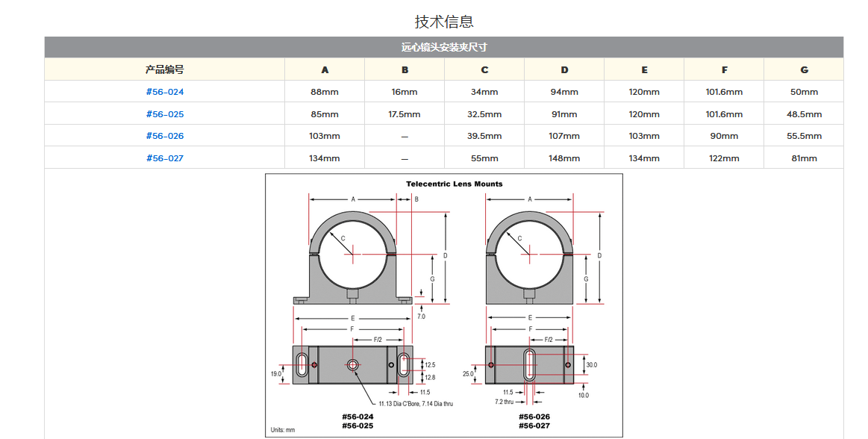Click the Telecentric Lens Mounts diagram
Image resolution: width=868 pixels, height=439 pixels.
coord(443,305)
